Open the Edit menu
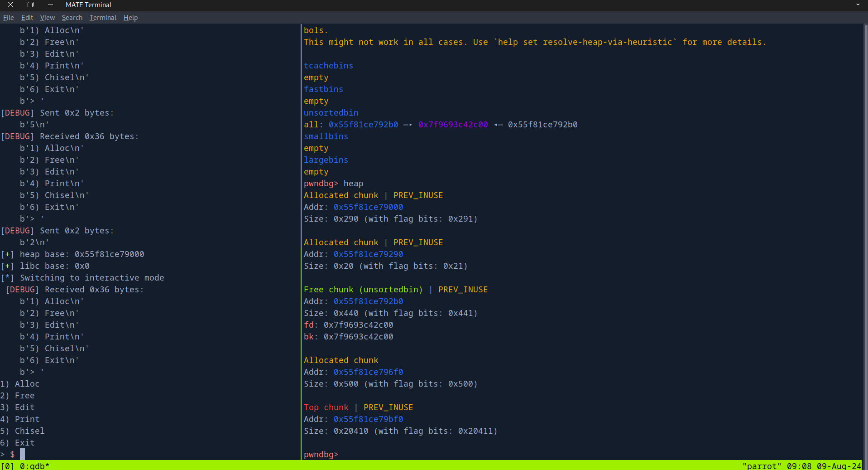The height and width of the screenshot is (470, 868). click(x=27, y=18)
